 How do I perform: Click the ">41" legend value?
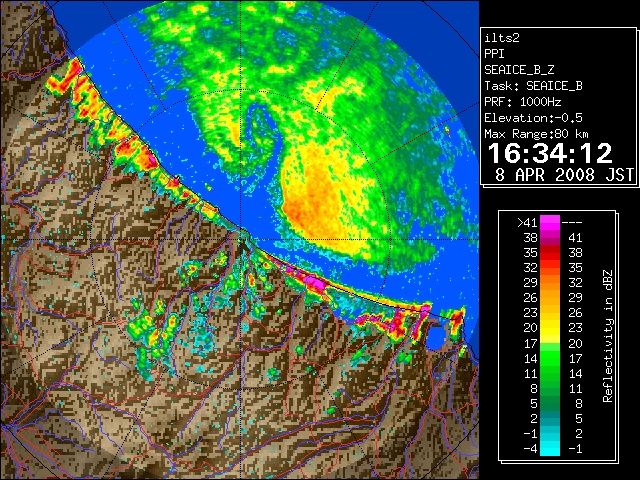[x=527, y=222]
